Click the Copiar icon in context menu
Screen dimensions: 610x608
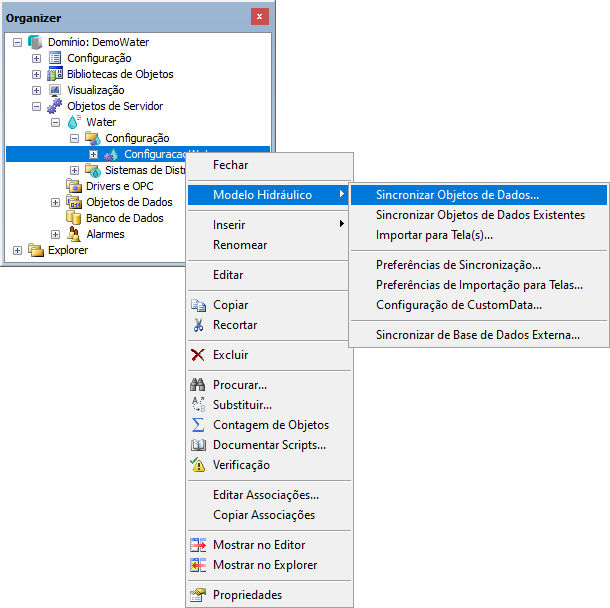pos(198,305)
